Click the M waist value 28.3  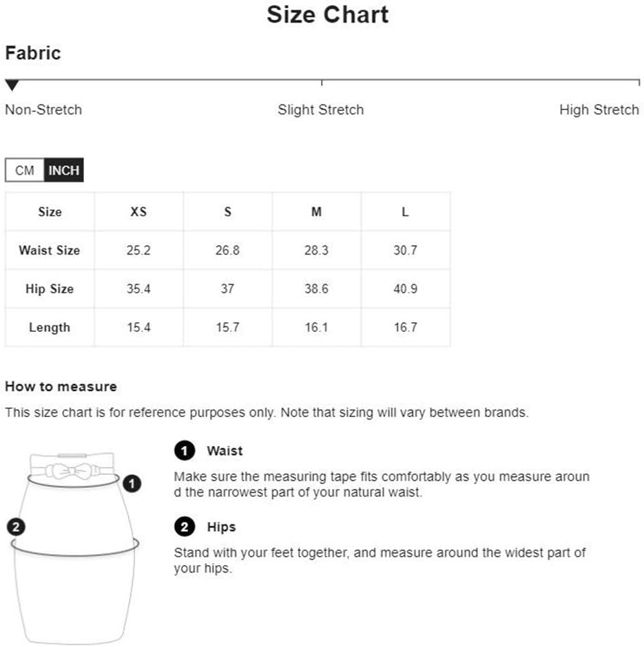point(316,250)
